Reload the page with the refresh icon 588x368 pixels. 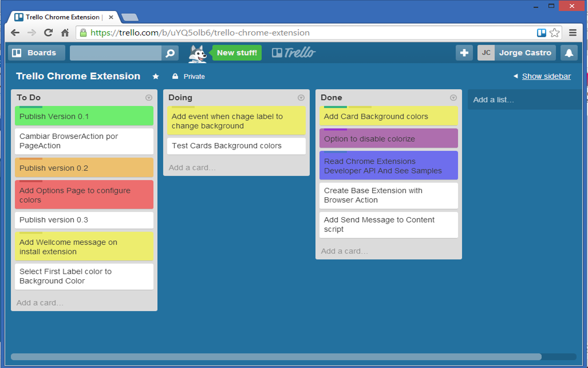48,33
